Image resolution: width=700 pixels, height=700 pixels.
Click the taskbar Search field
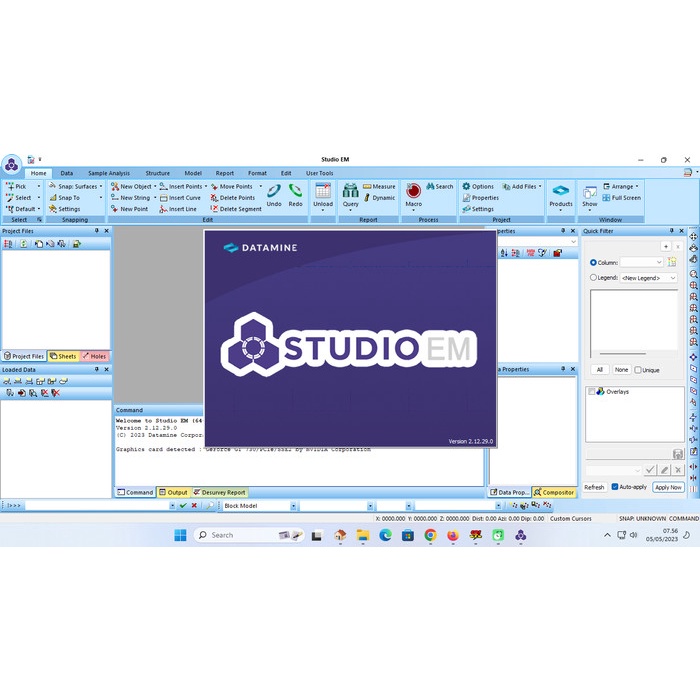[x=249, y=535]
